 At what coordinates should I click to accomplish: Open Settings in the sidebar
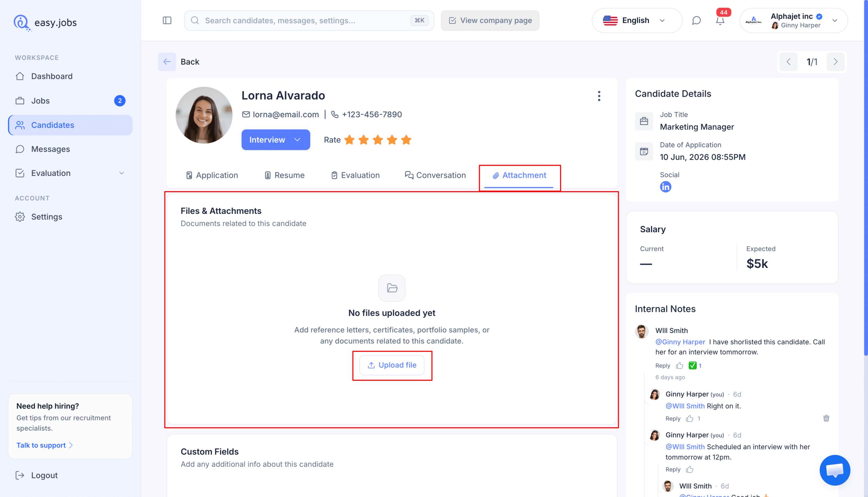[x=70, y=217]
